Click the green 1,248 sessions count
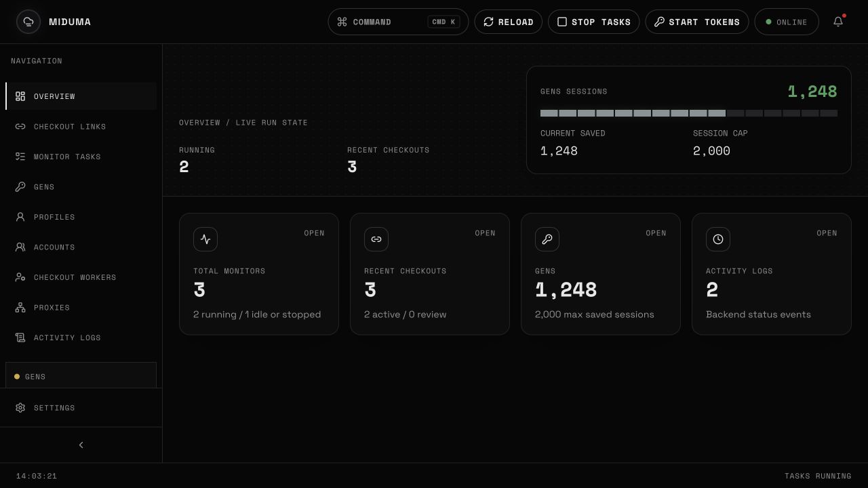Screen dimensions: 868x488 [x=812, y=91]
